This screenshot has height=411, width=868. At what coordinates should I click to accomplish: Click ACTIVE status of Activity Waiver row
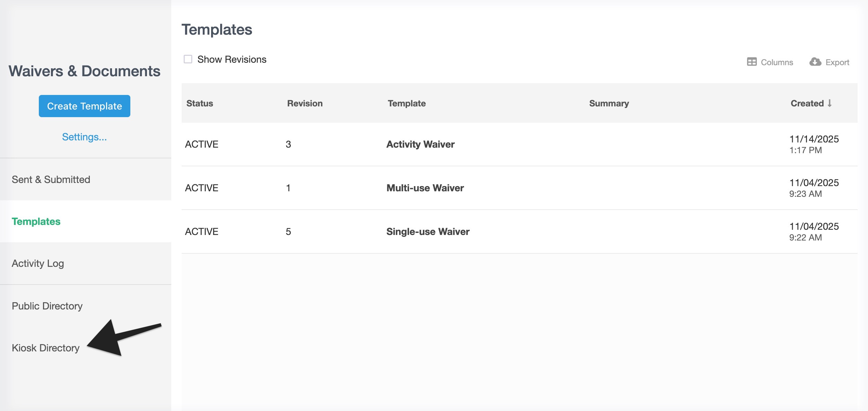[x=202, y=144]
